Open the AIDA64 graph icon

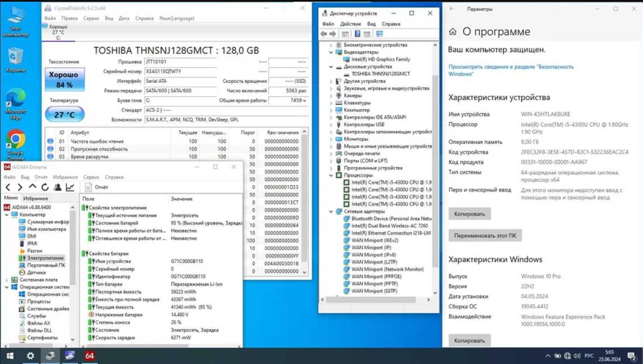tap(70, 187)
